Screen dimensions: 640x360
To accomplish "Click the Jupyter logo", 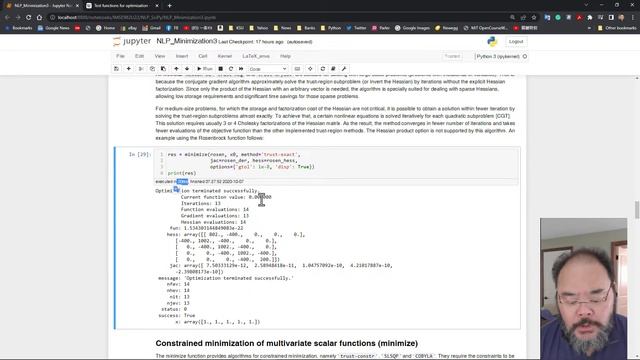I will click(132, 41).
